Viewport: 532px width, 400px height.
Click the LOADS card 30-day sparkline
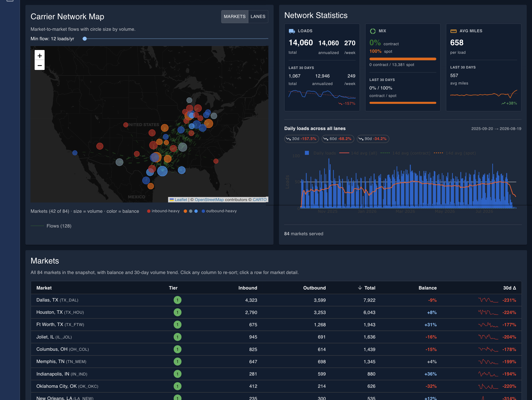(x=322, y=94)
